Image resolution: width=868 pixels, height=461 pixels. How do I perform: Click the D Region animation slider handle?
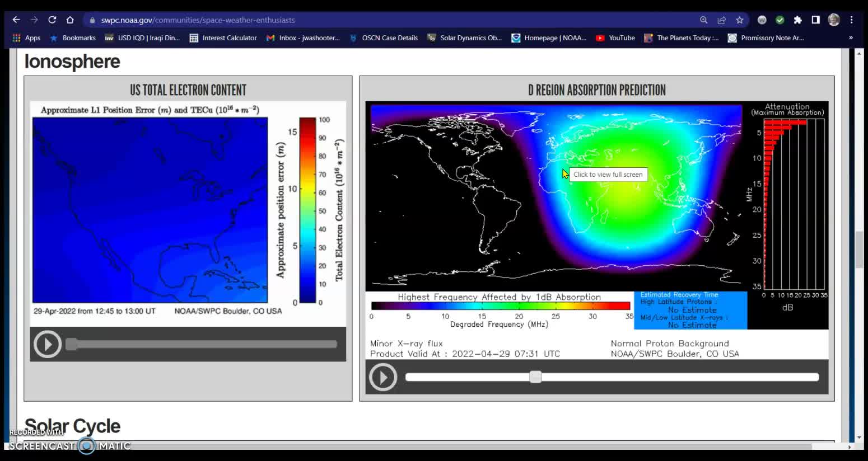tap(535, 377)
